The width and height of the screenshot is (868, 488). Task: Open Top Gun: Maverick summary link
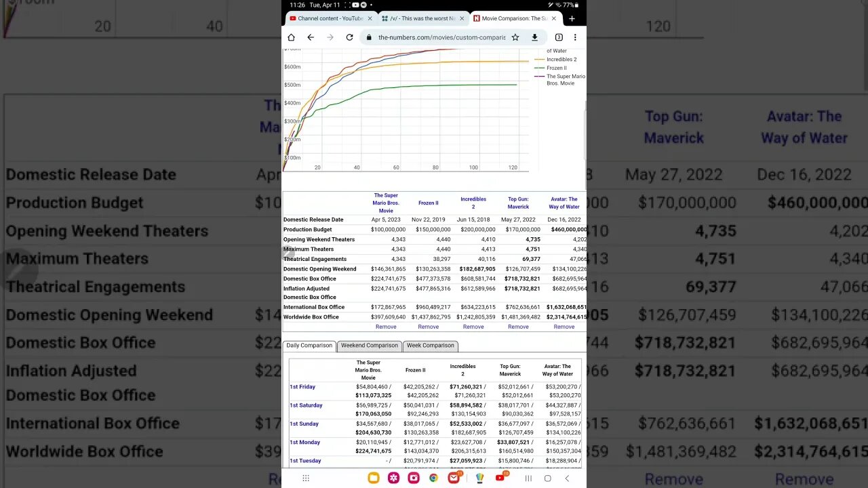click(518, 203)
